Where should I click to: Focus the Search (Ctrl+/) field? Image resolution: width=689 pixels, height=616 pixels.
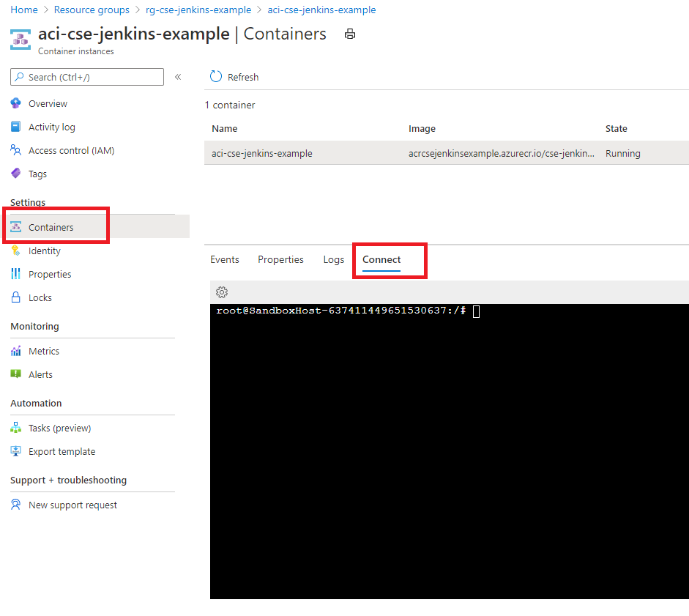(87, 77)
